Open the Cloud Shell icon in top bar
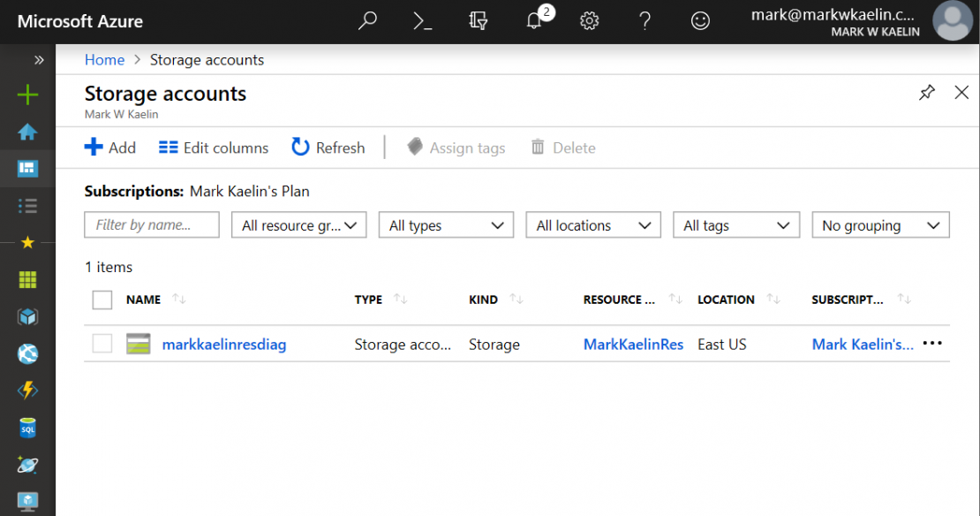 click(423, 21)
